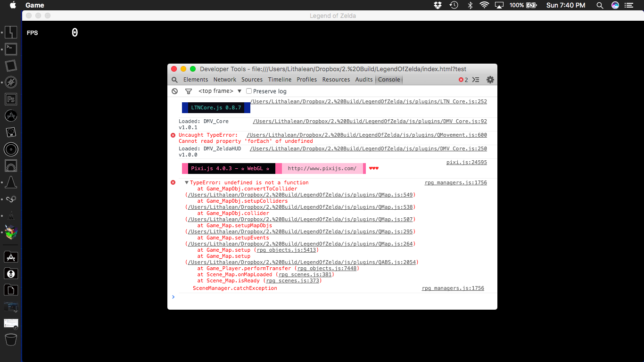This screenshot has height=362, width=644.
Task: Select the Profiles tab
Action: [x=307, y=80]
